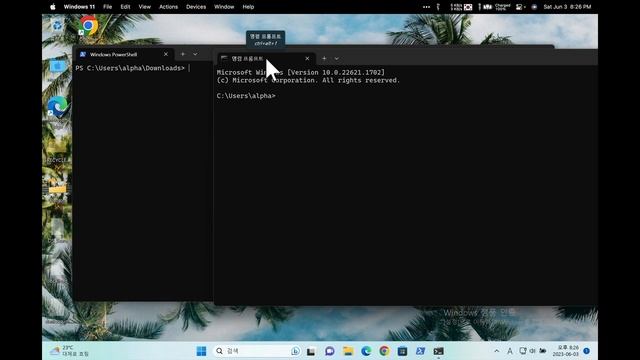Viewport: 640px width, 360px height.
Task: Click the three-dots icon in the macOS menu bar
Action: [426, 7]
